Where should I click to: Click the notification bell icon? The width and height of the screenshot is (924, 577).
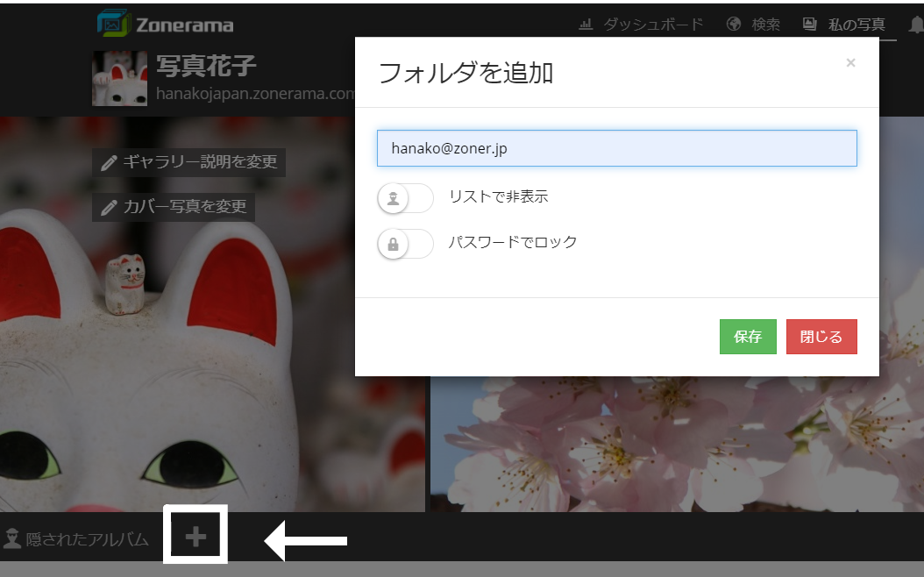(916, 25)
